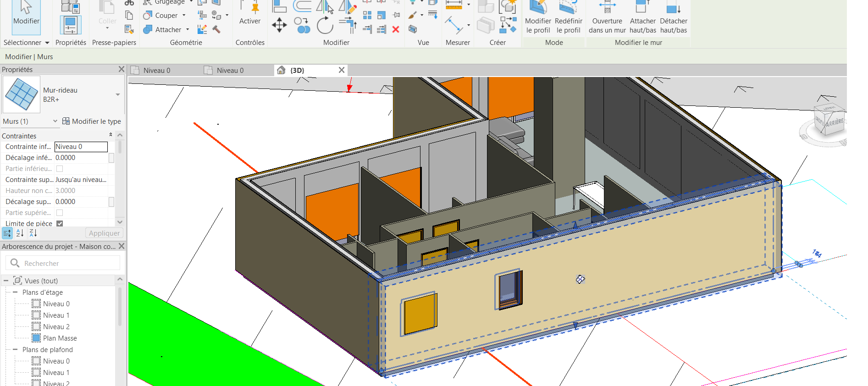Image resolution: width=868 pixels, height=386 pixels.
Task: Click Détacher haut/bas
Action: 674,17
